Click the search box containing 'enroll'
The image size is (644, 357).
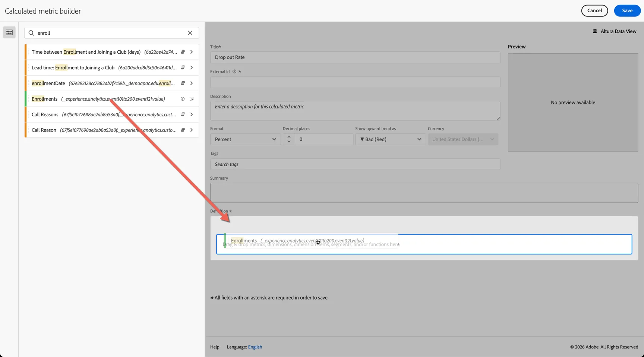[111, 33]
